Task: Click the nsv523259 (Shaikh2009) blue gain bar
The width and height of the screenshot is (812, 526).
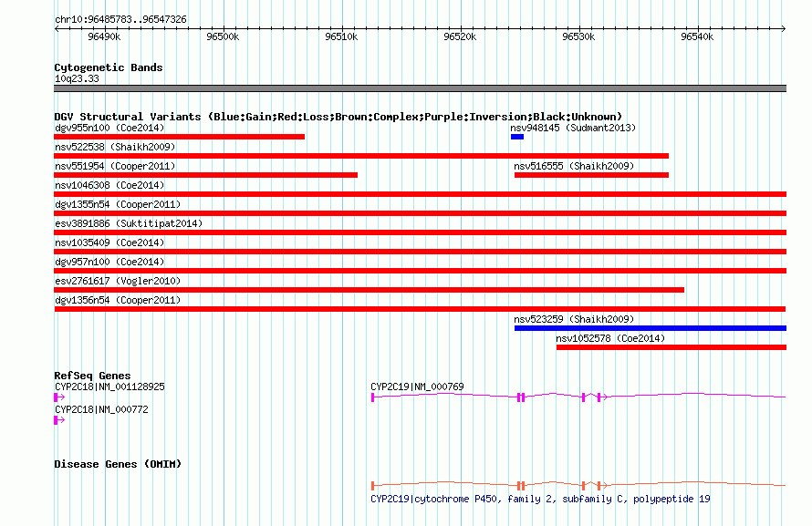Action: tap(651, 328)
